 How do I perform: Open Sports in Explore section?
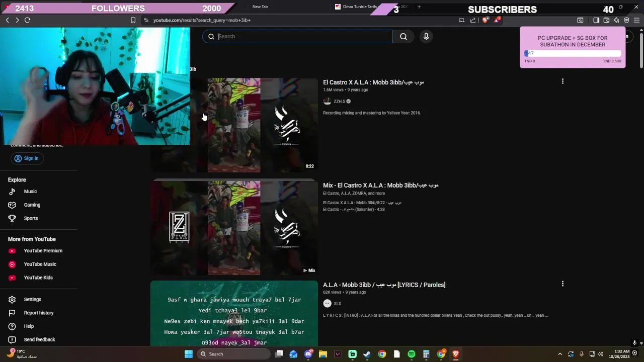(31, 219)
